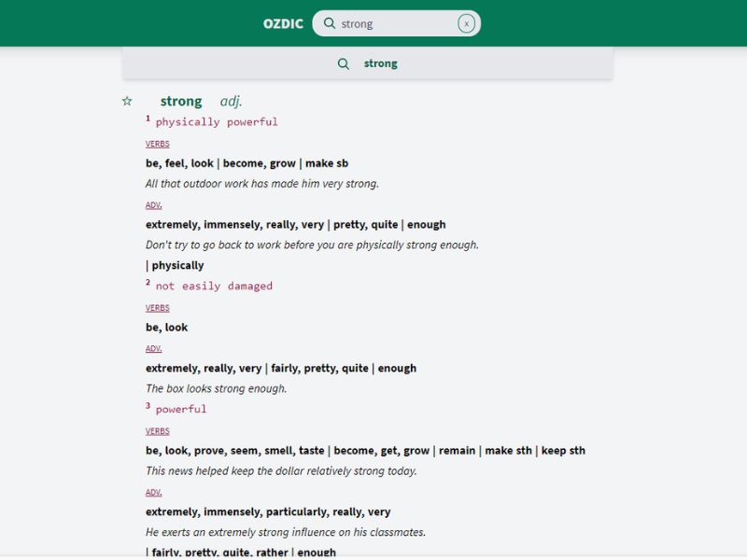Click the VERBS label under sense 3 'powerful'
The image size is (747, 560).
(158, 431)
